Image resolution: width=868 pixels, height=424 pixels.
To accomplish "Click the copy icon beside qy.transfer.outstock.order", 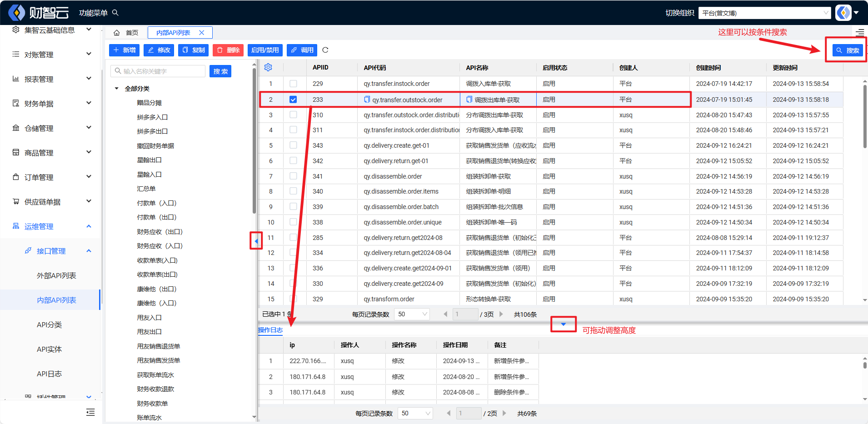I will [x=367, y=100].
